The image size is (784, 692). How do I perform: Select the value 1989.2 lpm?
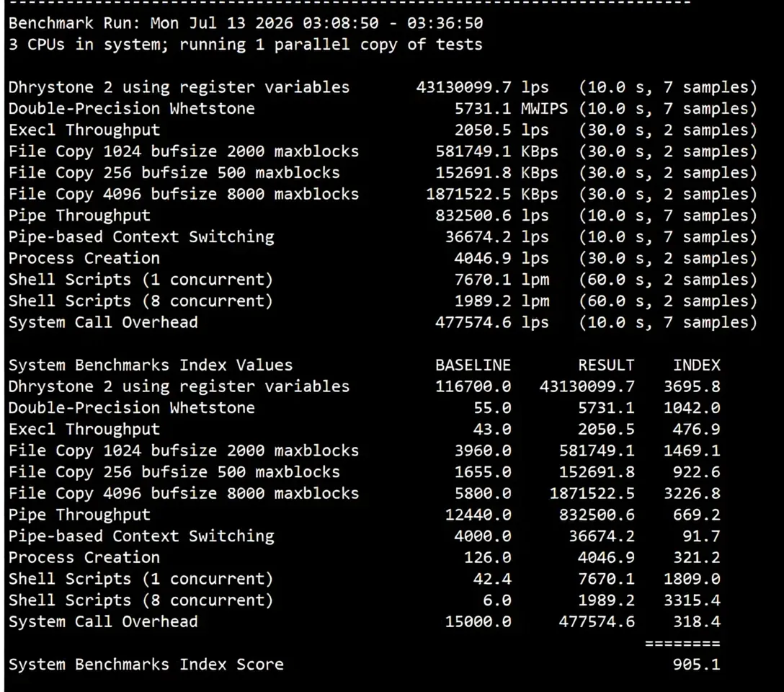coord(501,301)
